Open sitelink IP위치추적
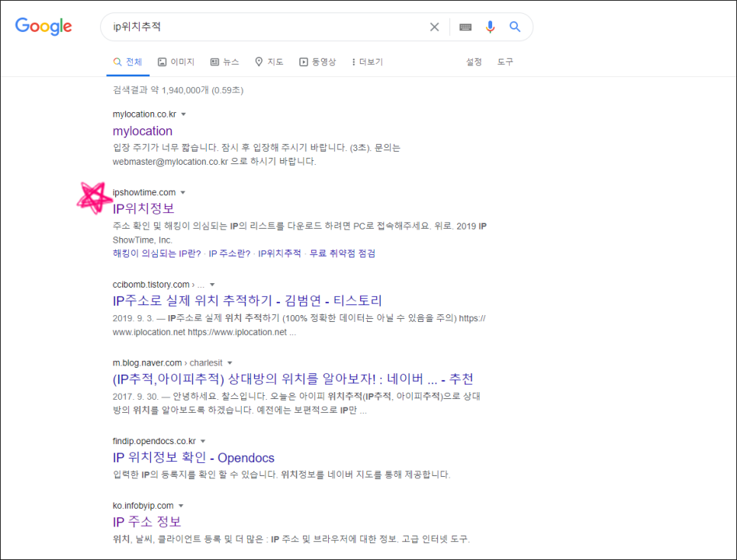 point(280,253)
